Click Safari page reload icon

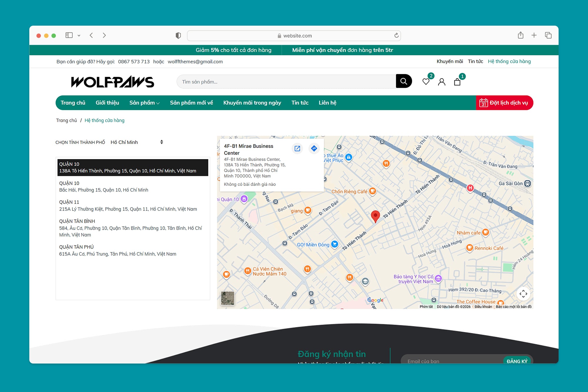396,35
